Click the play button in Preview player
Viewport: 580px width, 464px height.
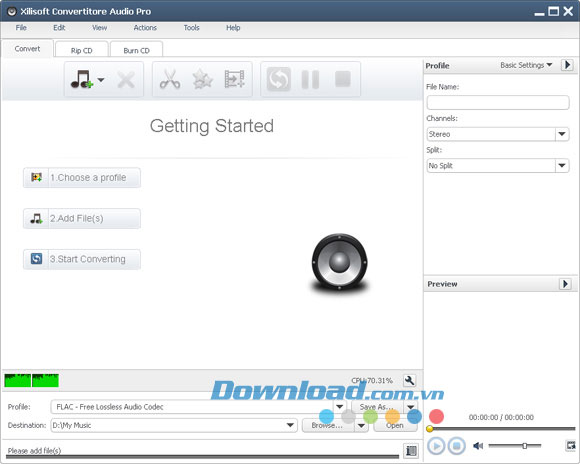point(436,446)
